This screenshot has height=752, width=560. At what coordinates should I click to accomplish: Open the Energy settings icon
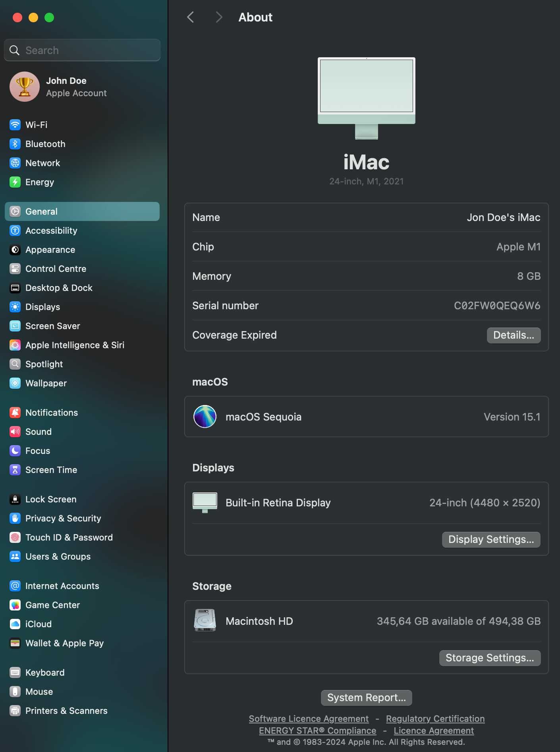tap(15, 182)
